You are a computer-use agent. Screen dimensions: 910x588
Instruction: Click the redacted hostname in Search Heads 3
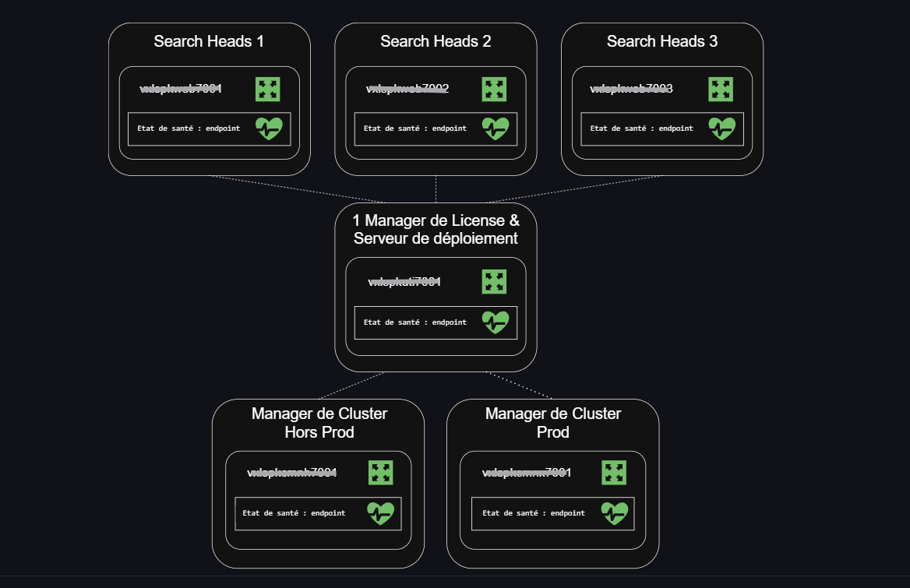[631, 89]
